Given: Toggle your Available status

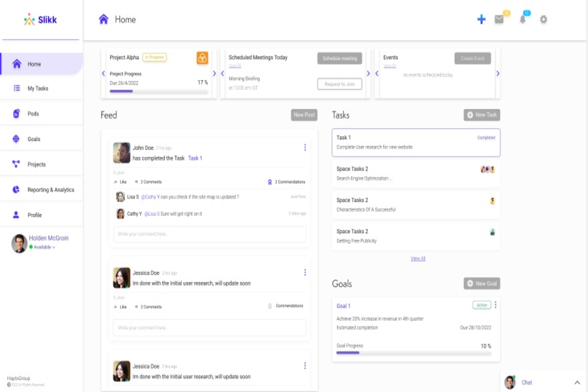Looking at the screenshot, I should tap(42, 247).
